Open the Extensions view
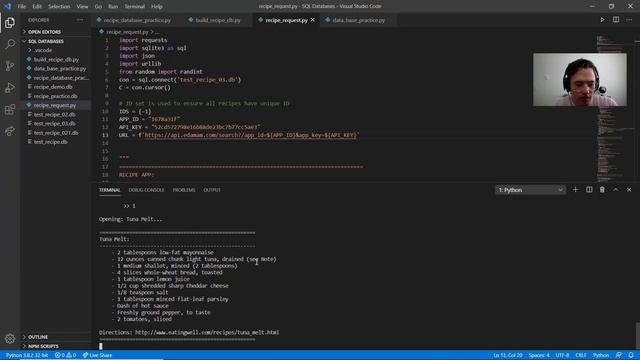Viewport: 640px width, 360px height. point(10,109)
